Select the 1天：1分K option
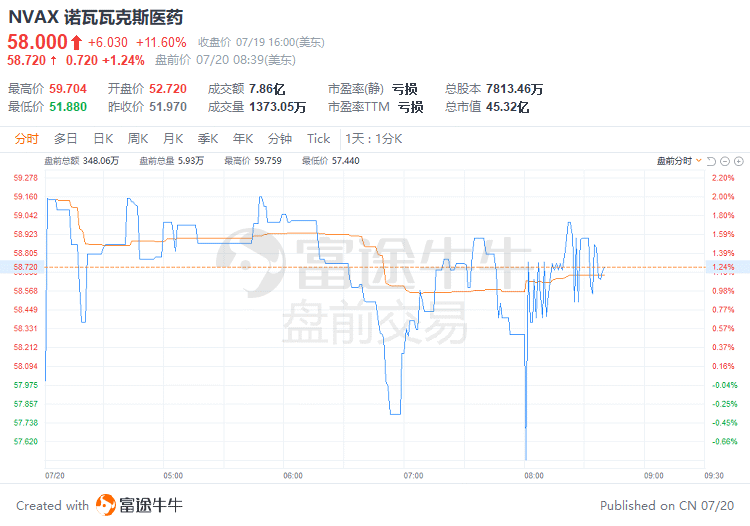 point(374,139)
